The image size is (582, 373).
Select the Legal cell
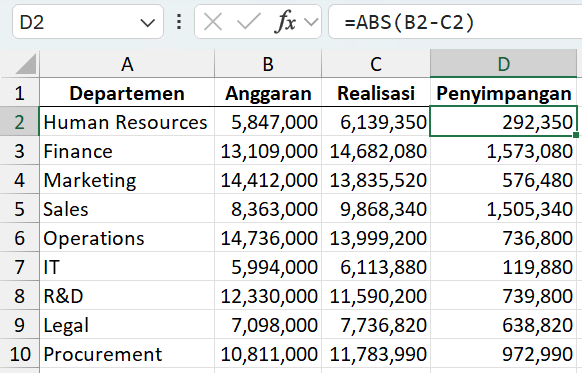pos(127,324)
